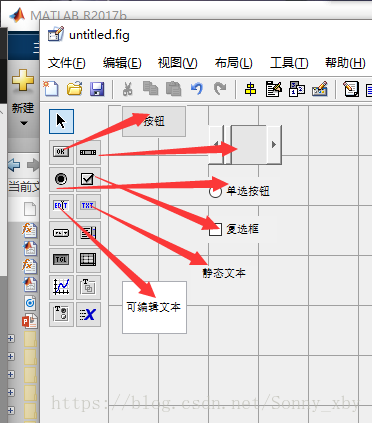
Task: Click the Open folder toolbar icon
Action: (74, 89)
